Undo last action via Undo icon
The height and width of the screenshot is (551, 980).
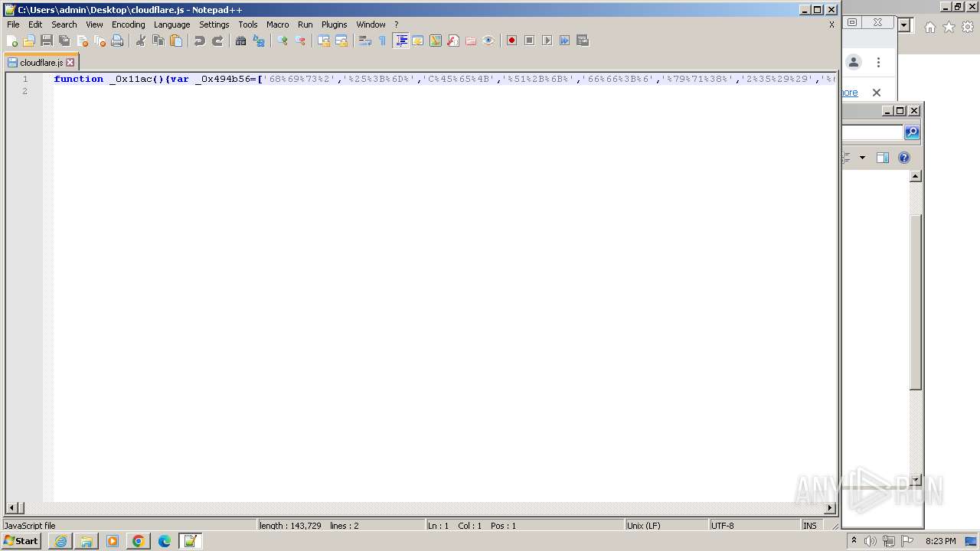pos(200,41)
